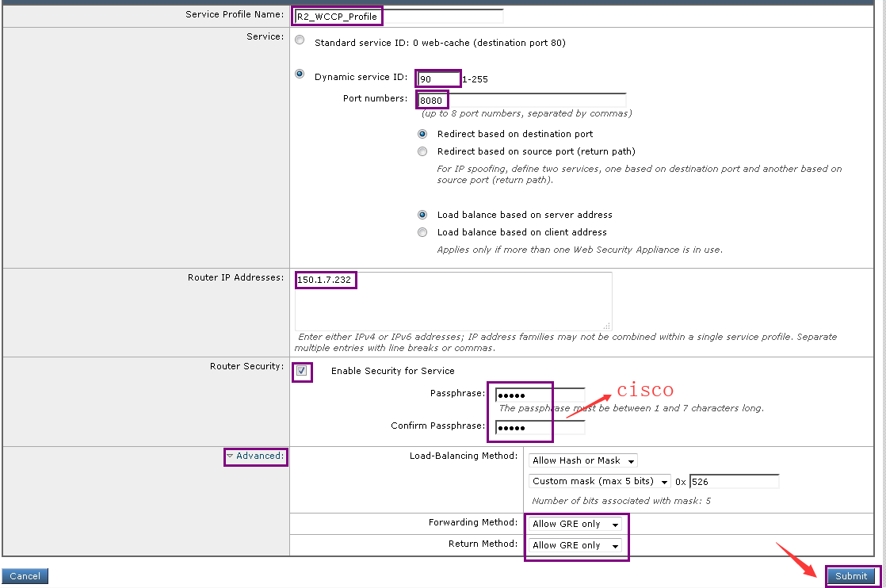Click the Passphrase password field
Image resolution: width=886 pixels, height=588 pixels.
click(540, 395)
